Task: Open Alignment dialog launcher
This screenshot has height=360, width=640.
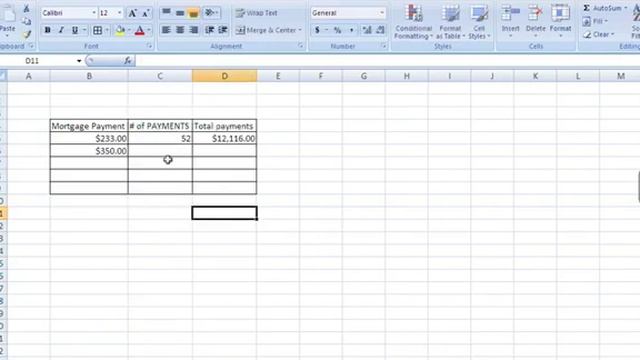Action: [301, 46]
